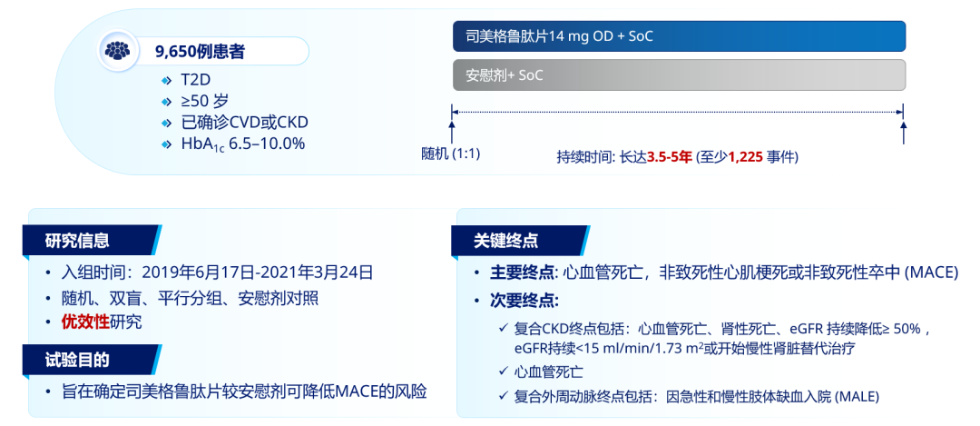980x426 pixels.
Task: Click the checkmark beside 心血管死亡 secondary endpoint
Action: [x=505, y=372]
